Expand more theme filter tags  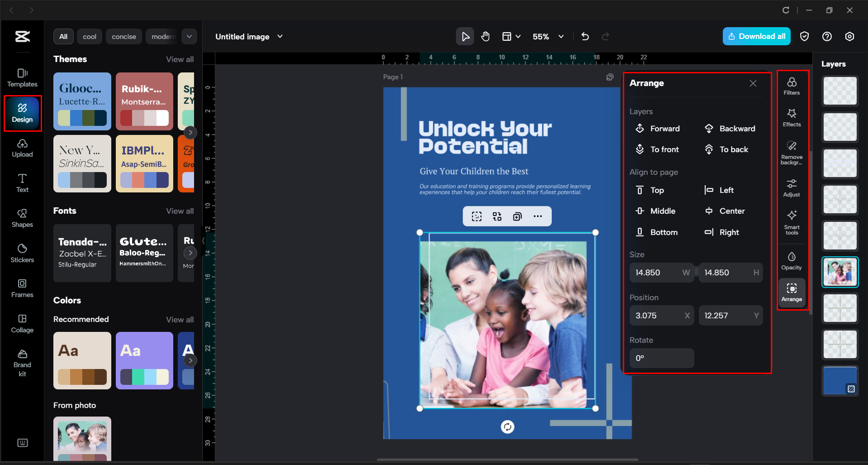tap(189, 36)
